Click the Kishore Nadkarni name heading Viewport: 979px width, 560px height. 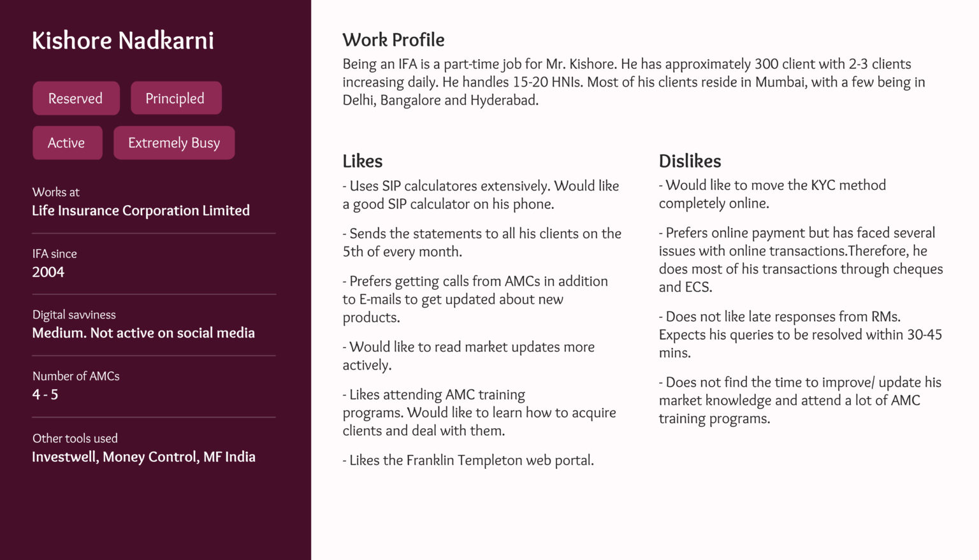[x=123, y=40]
